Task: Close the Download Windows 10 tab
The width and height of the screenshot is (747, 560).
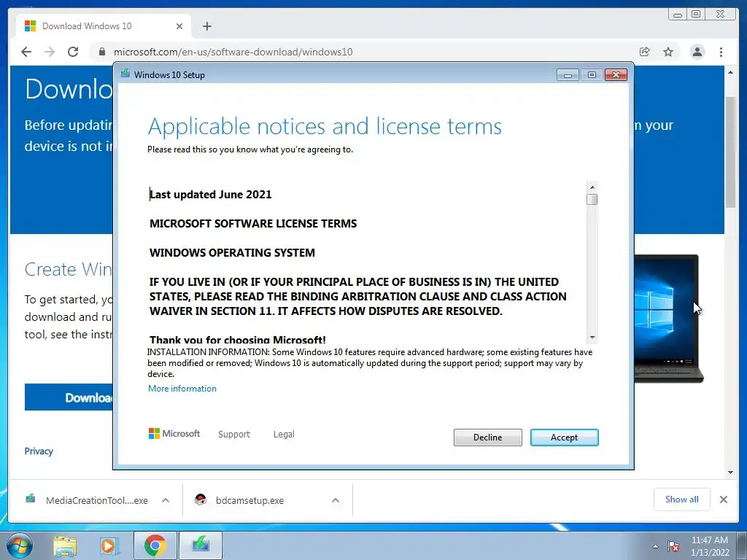Action: point(179,26)
